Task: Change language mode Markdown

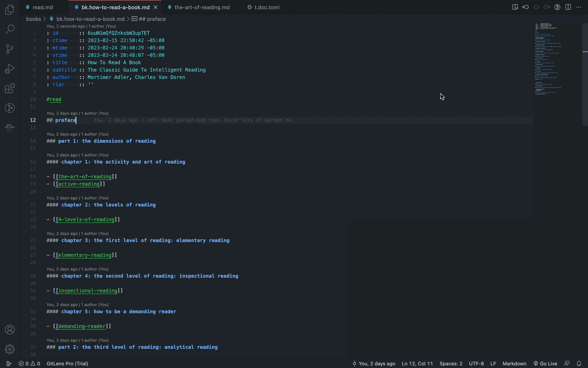Action: tap(514, 364)
